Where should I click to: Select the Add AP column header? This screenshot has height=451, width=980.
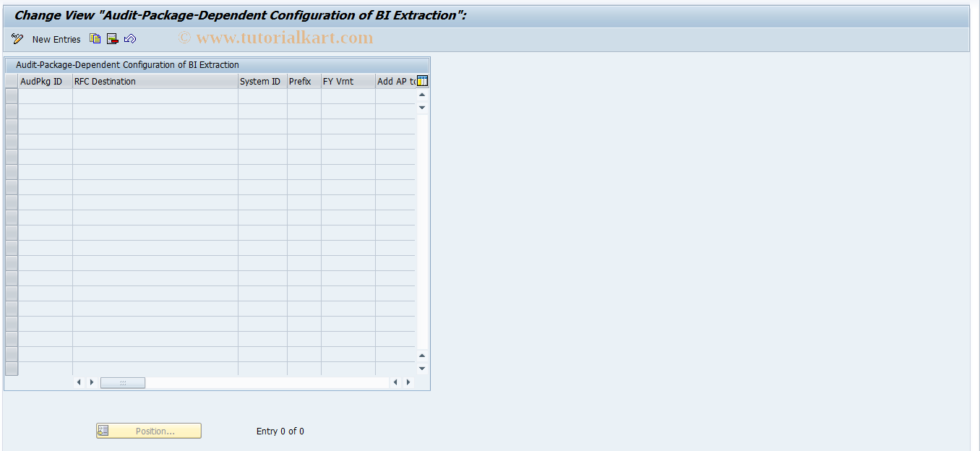[x=395, y=82]
